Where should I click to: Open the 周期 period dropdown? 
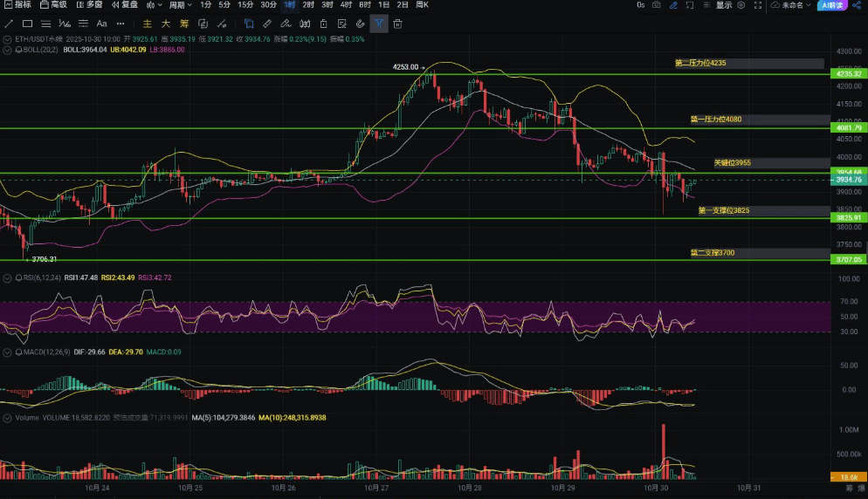click(180, 5)
